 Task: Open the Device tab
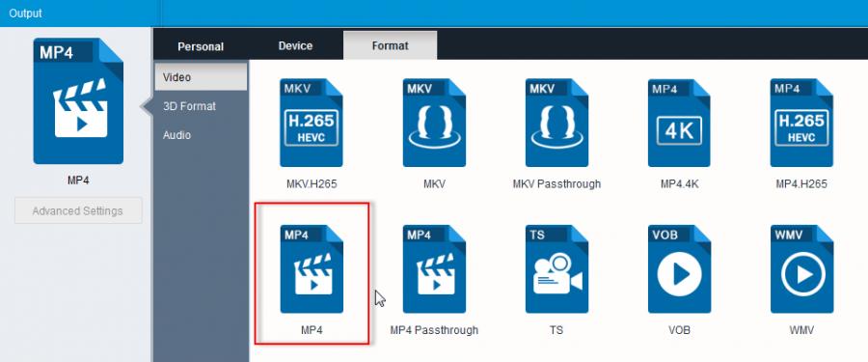[296, 46]
